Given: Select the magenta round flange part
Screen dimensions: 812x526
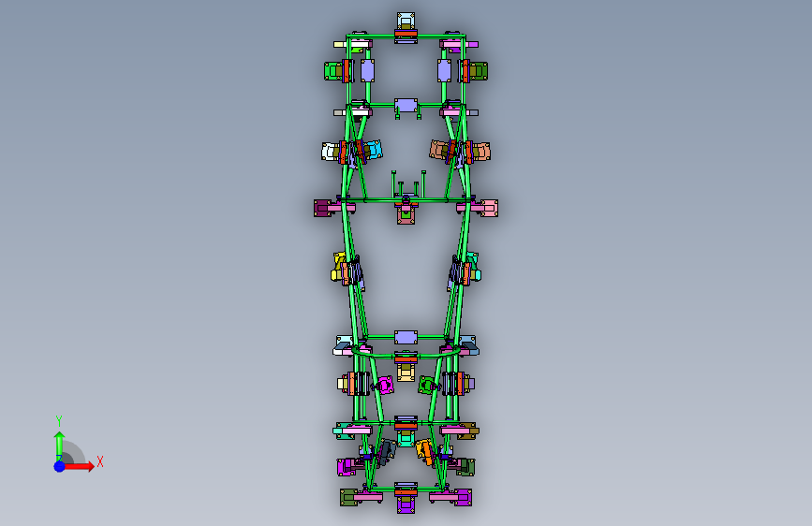Looking at the screenshot, I should [384, 386].
